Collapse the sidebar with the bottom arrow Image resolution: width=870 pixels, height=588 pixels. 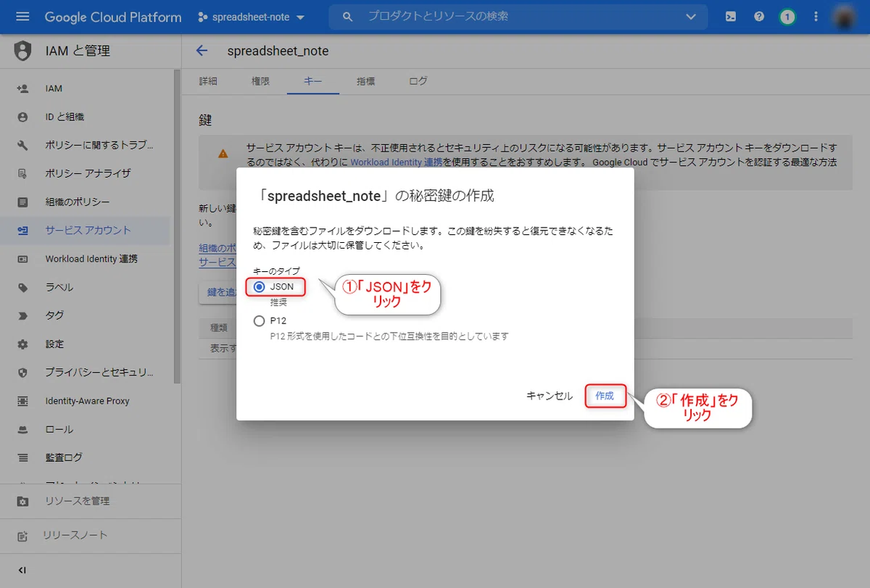[22, 570]
